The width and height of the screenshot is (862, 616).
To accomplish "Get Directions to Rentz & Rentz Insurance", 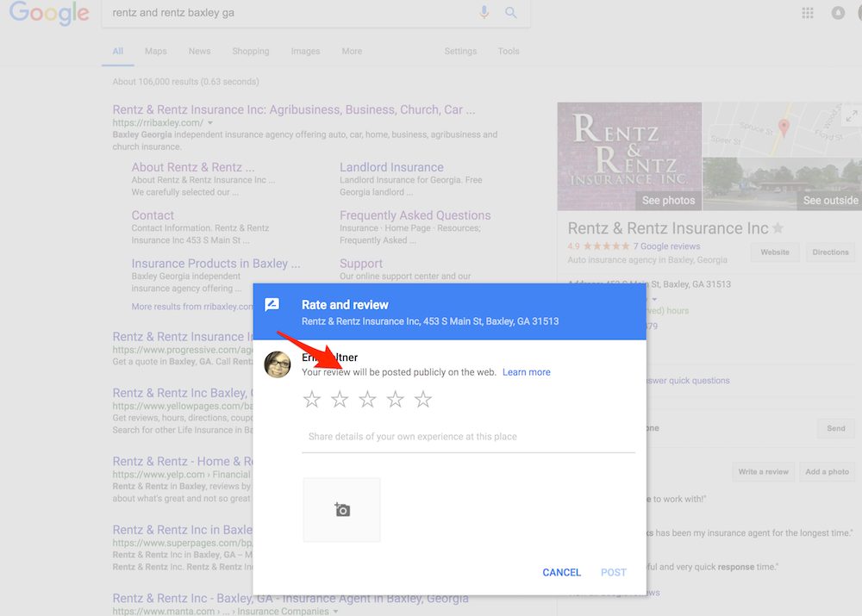I will coord(831,252).
